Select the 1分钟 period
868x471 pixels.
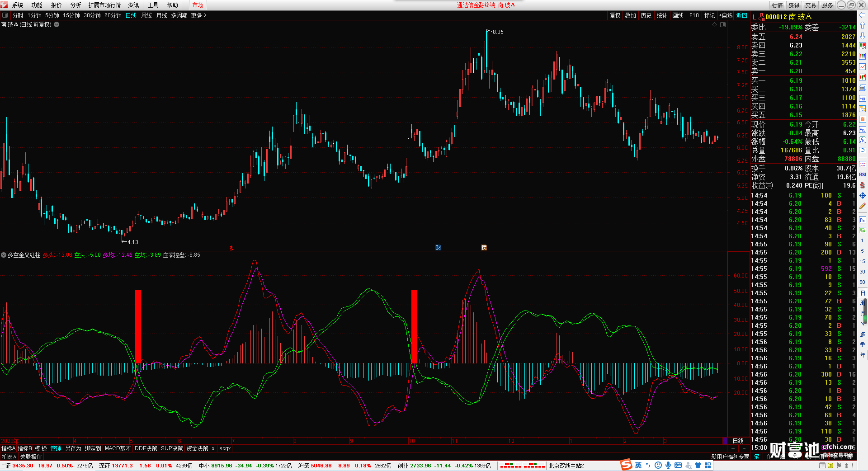pos(34,15)
